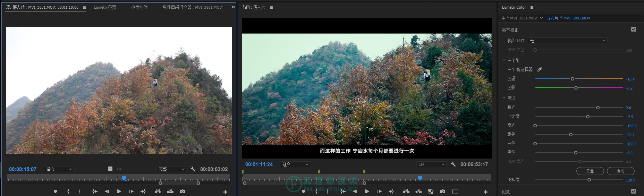Image resolution: width=644 pixels, height=196 pixels.
Task: Click Drag Video Only filmstrip icon
Action: click(110, 169)
